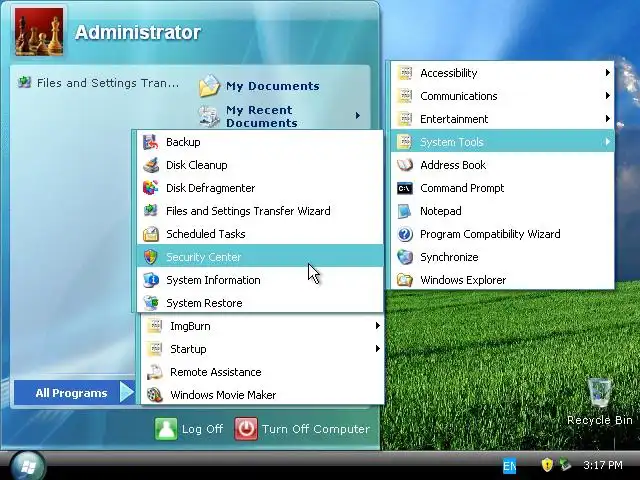Click the All Programs arrow
The height and width of the screenshot is (480, 640).
point(127,392)
